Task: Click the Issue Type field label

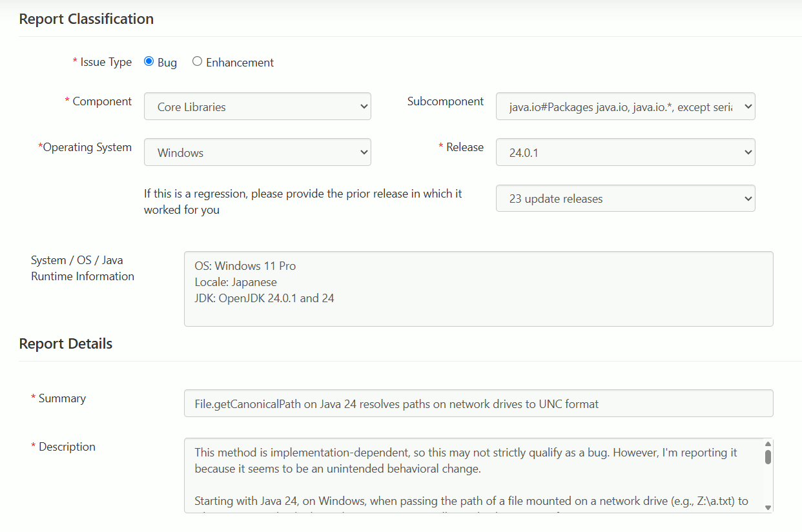Action: (106, 63)
